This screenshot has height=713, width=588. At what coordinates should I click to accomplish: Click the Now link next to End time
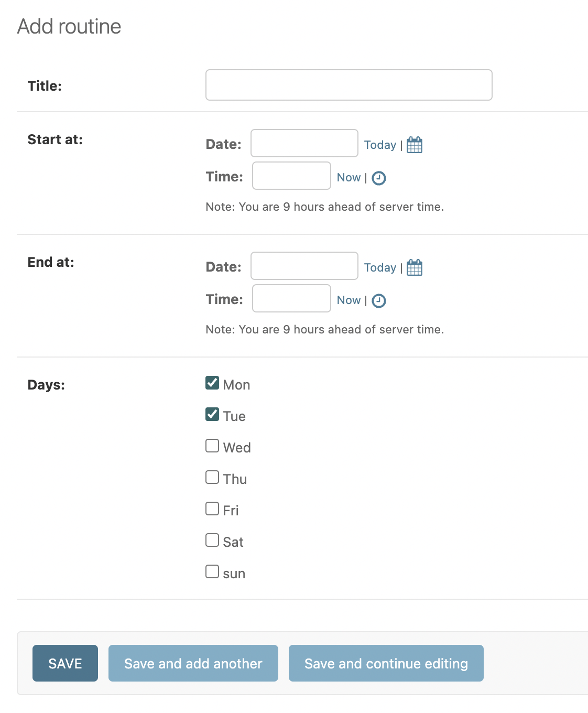[x=348, y=300]
